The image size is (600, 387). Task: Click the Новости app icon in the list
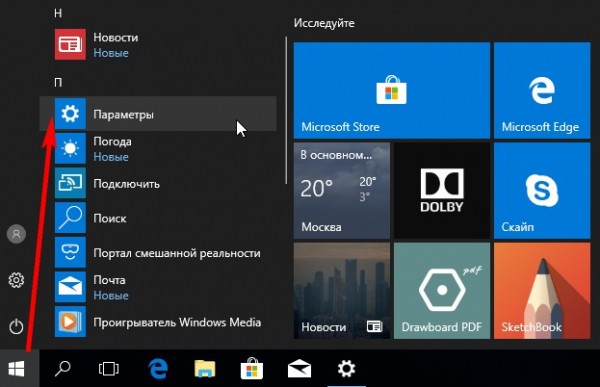pyautogui.click(x=70, y=44)
